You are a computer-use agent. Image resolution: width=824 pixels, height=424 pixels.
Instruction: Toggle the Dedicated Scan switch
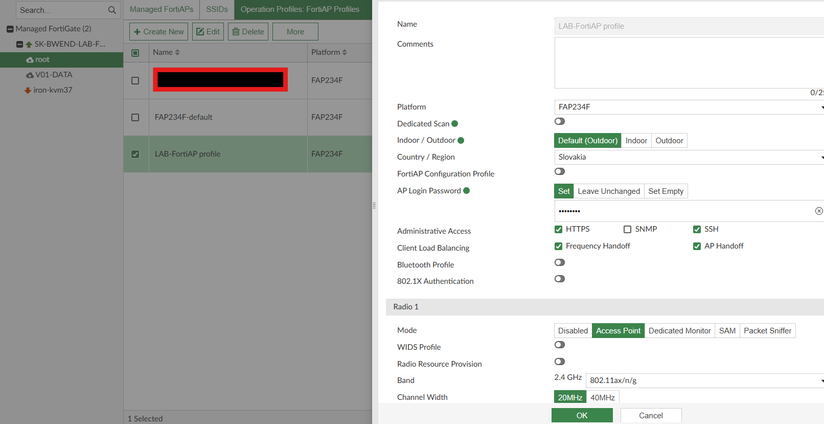click(560, 121)
